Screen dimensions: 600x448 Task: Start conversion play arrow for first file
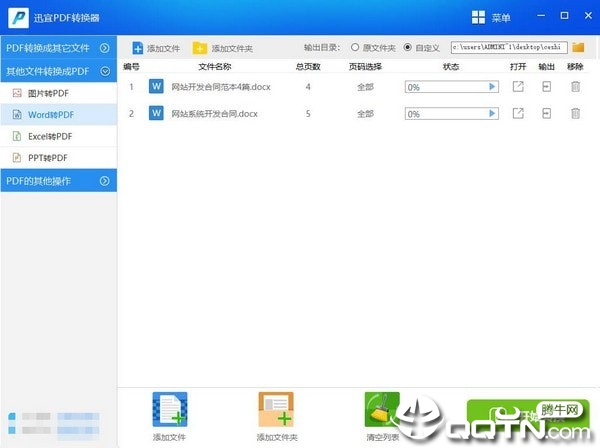pos(492,87)
